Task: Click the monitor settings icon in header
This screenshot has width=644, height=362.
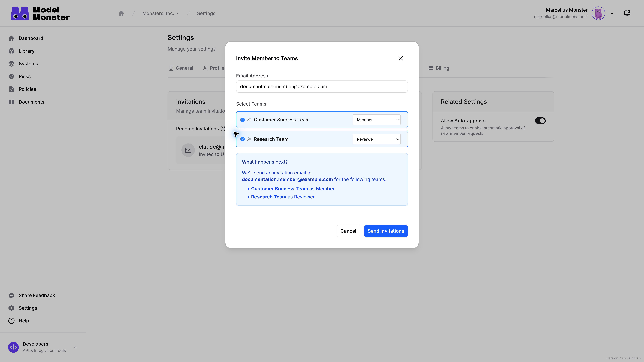Action: click(x=627, y=13)
